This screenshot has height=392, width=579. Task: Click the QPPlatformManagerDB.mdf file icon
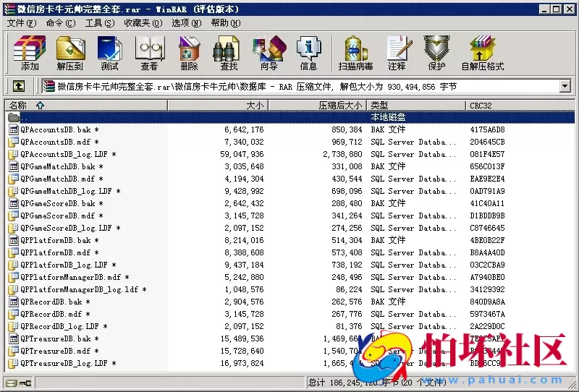tap(13, 277)
